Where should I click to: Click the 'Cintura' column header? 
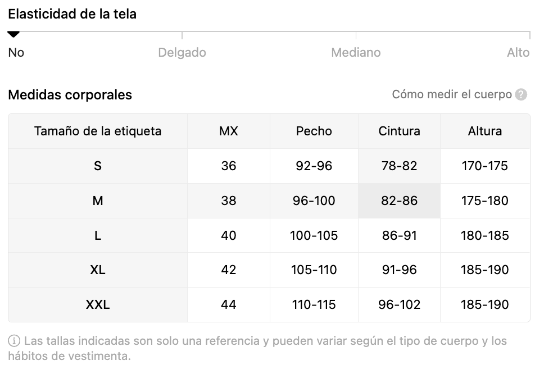(399, 131)
